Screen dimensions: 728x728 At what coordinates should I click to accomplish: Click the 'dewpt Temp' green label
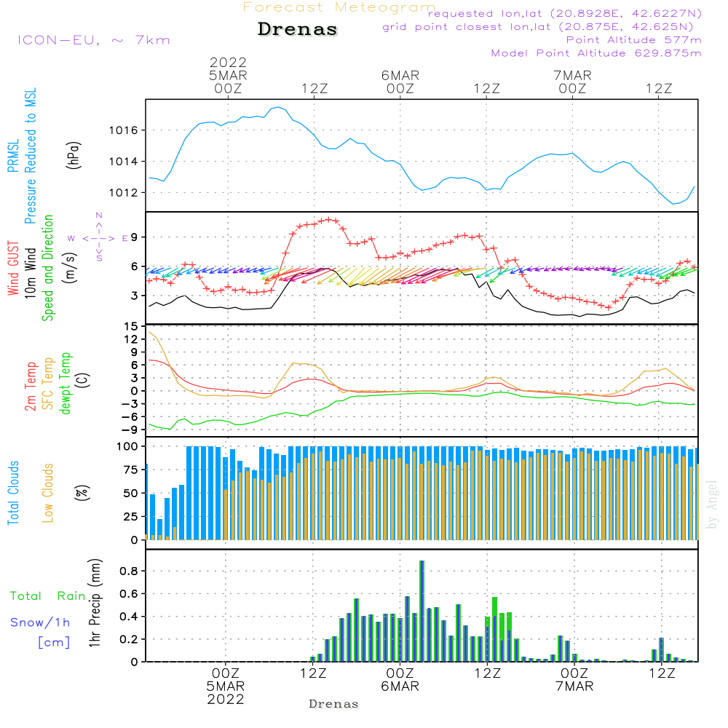(65, 383)
